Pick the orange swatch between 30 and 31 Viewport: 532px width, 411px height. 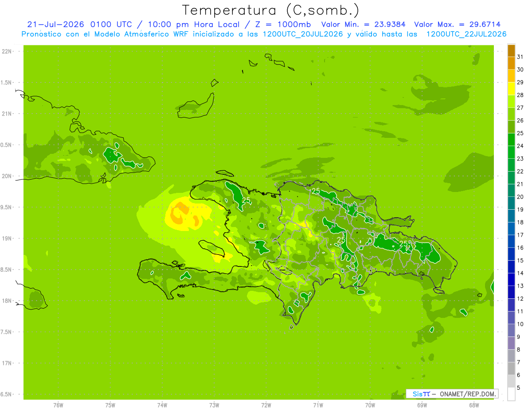[x=511, y=63]
